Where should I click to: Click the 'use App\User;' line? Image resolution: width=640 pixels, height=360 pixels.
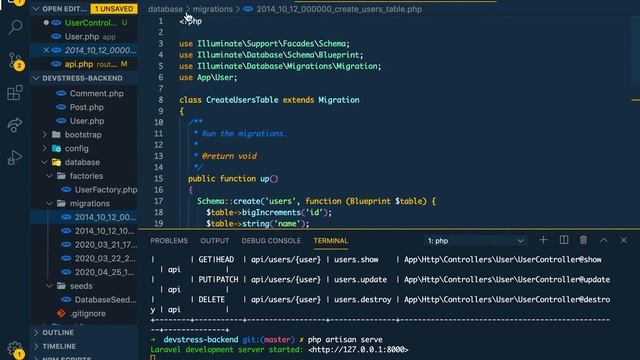click(208, 78)
